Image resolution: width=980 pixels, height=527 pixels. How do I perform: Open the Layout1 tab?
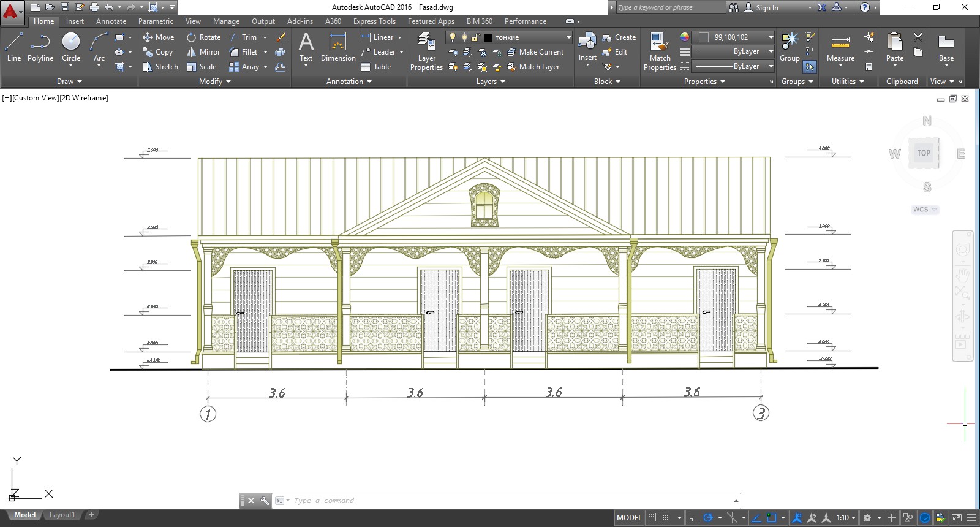tap(62, 515)
